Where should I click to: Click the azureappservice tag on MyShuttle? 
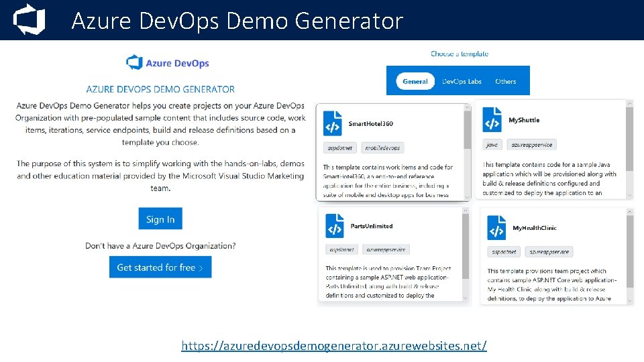[x=531, y=145]
